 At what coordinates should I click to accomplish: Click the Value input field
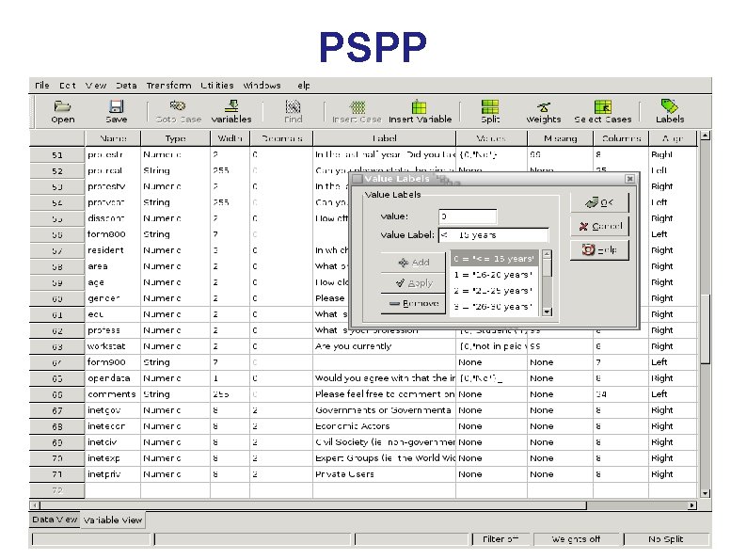pyautogui.click(x=468, y=216)
